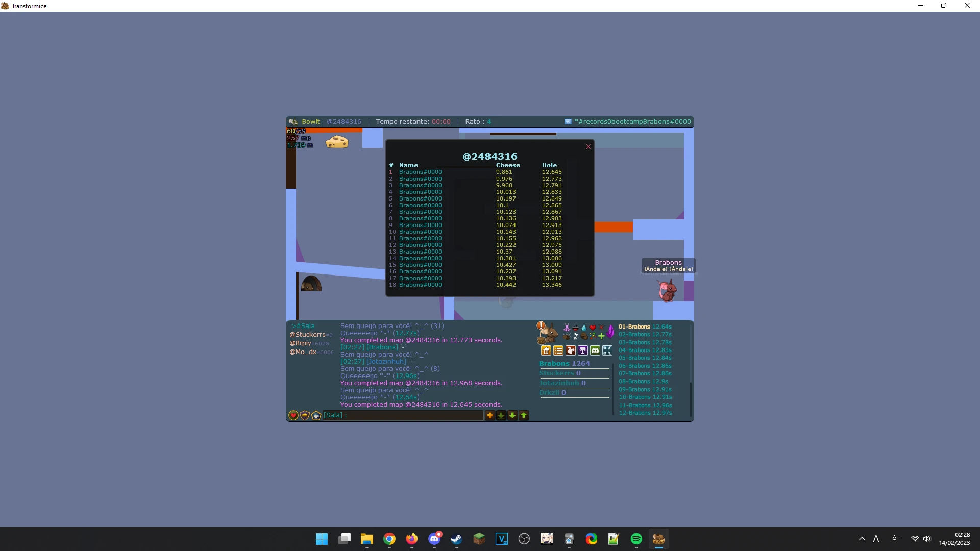Click the mouse hole on the map

click(x=311, y=283)
